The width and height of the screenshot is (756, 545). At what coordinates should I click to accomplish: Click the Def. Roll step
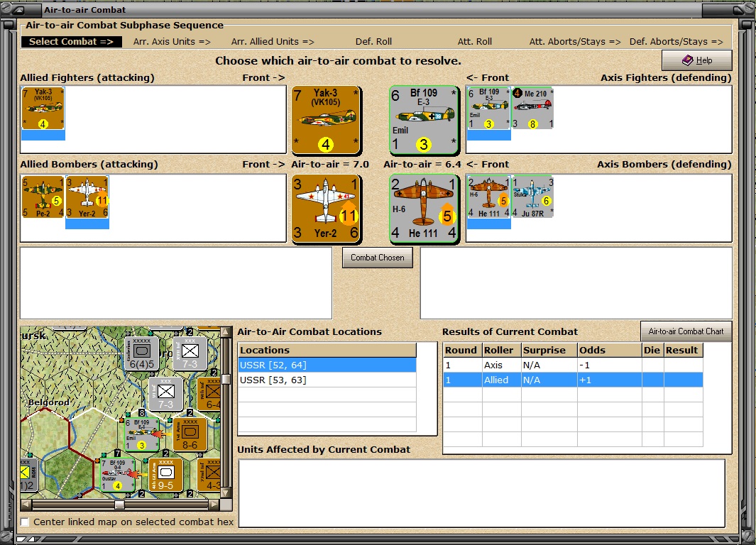[373, 41]
